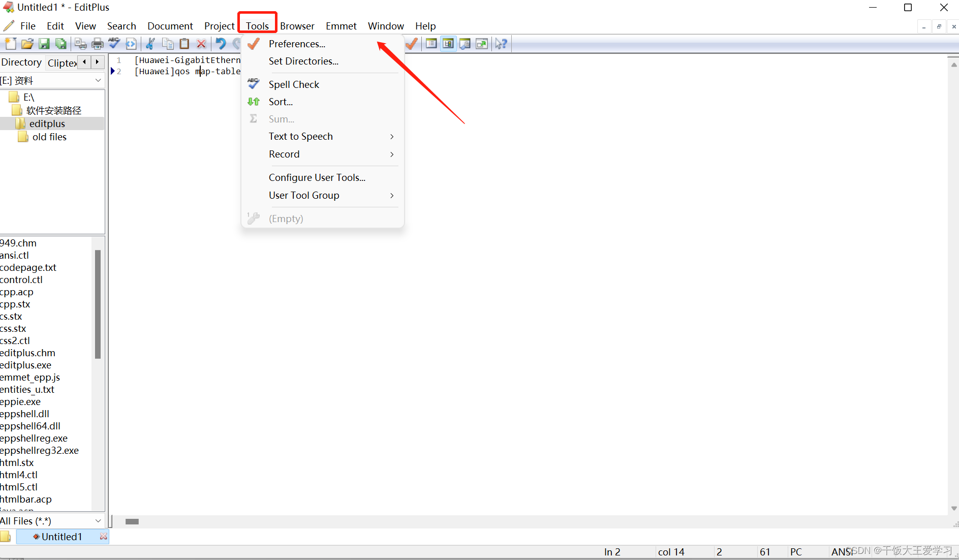959x560 pixels.
Task: Select editplus.exe in file list
Action: coord(25,365)
